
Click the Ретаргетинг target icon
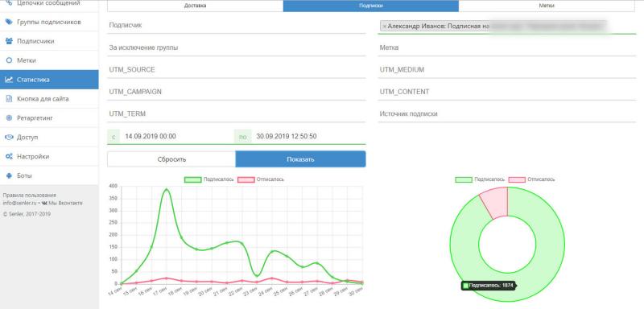tap(9, 118)
